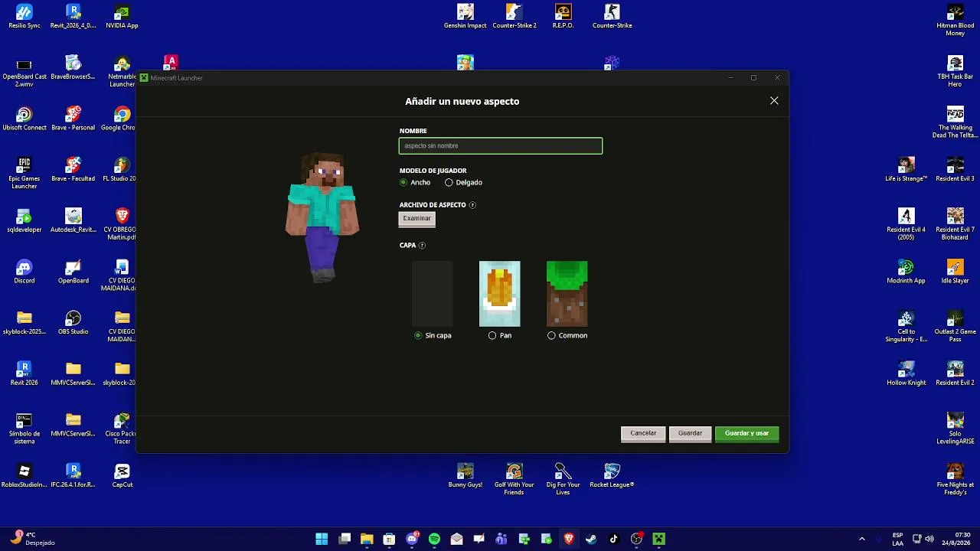Viewport: 980px width, 551px height.
Task: Open the Windows Start menu
Action: coord(322,539)
